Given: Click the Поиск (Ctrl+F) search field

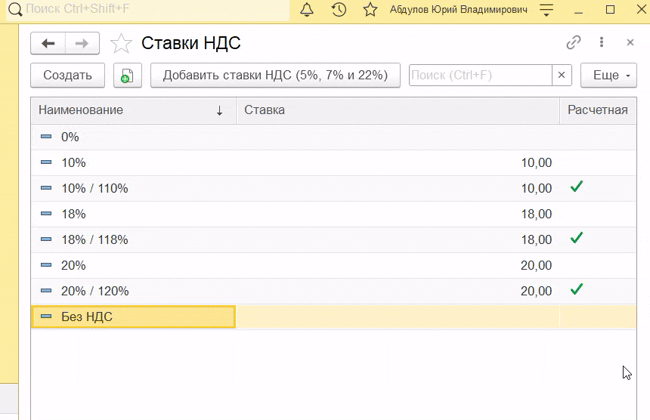Looking at the screenshot, I should pyautogui.click(x=479, y=75).
